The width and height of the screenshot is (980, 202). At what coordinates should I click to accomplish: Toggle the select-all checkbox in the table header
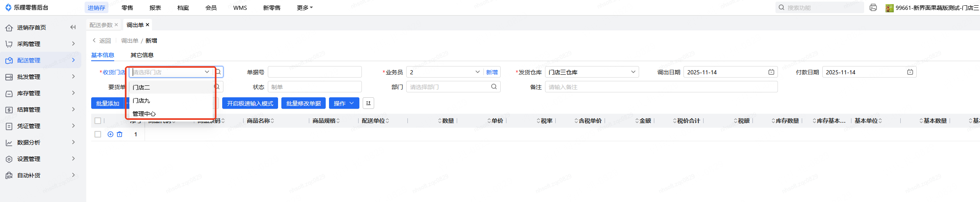(x=98, y=121)
